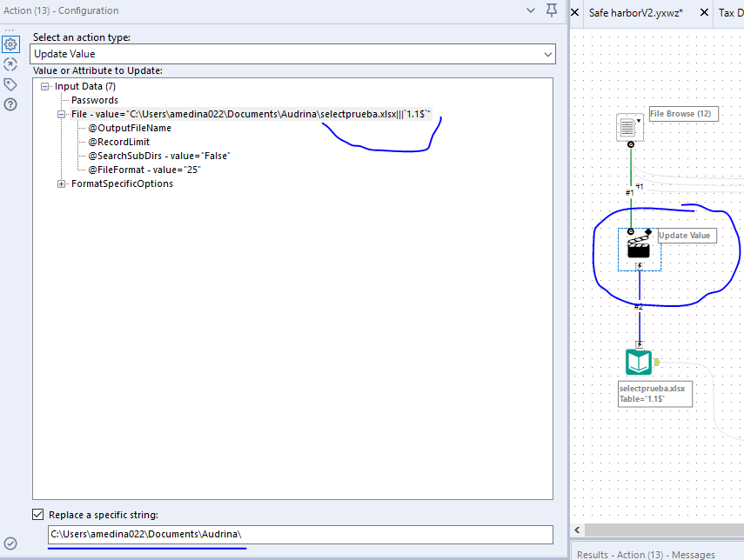Open the Annotation tag icon in sidebar

pos(11,83)
